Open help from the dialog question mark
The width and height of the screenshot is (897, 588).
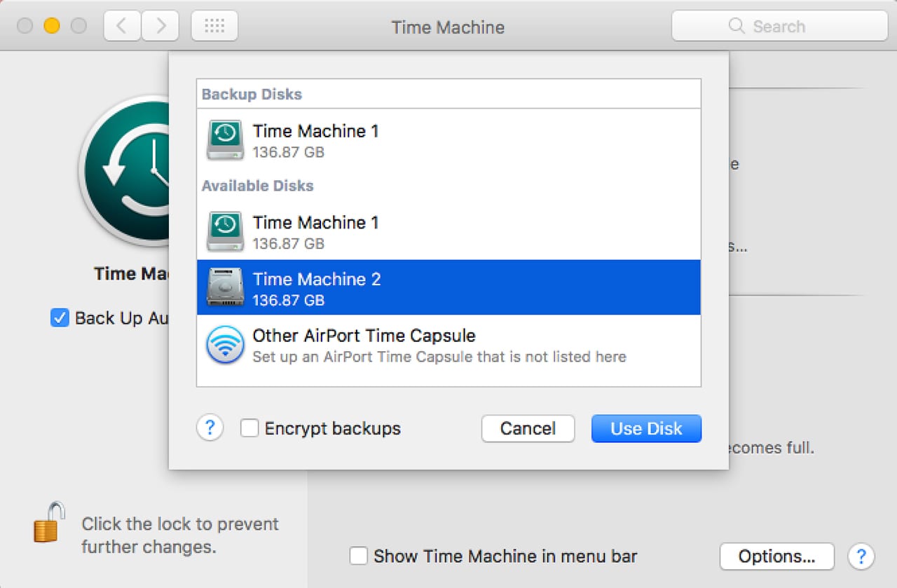point(210,428)
